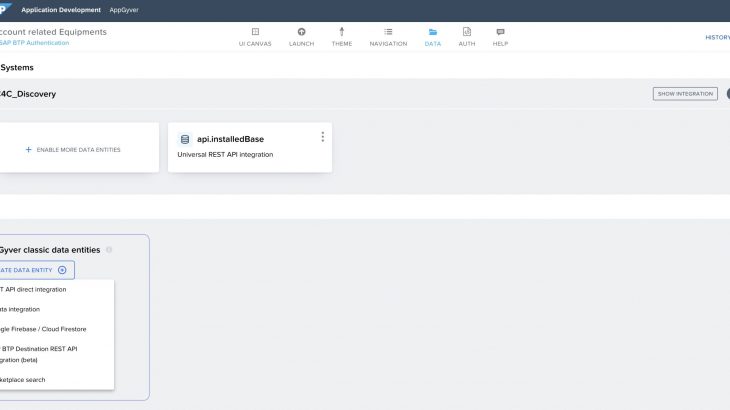This screenshot has width=730, height=410.
Task: Click the Systems section heading
Action: point(17,67)
